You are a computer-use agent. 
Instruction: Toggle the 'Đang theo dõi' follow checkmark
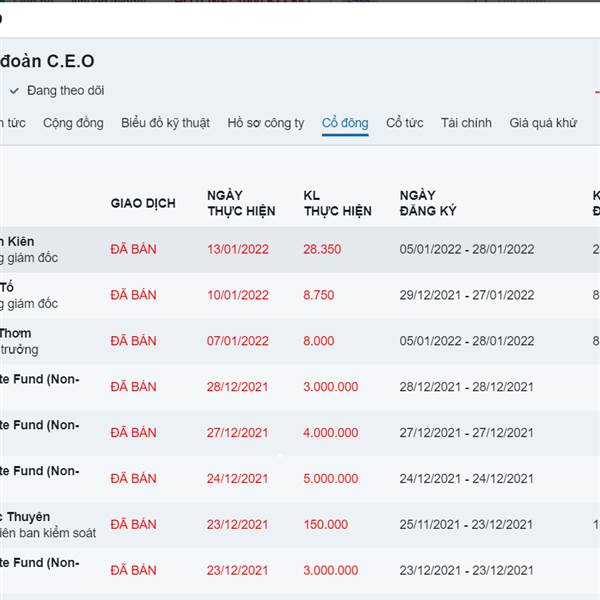pyautogui.click(x=15, y=91)
